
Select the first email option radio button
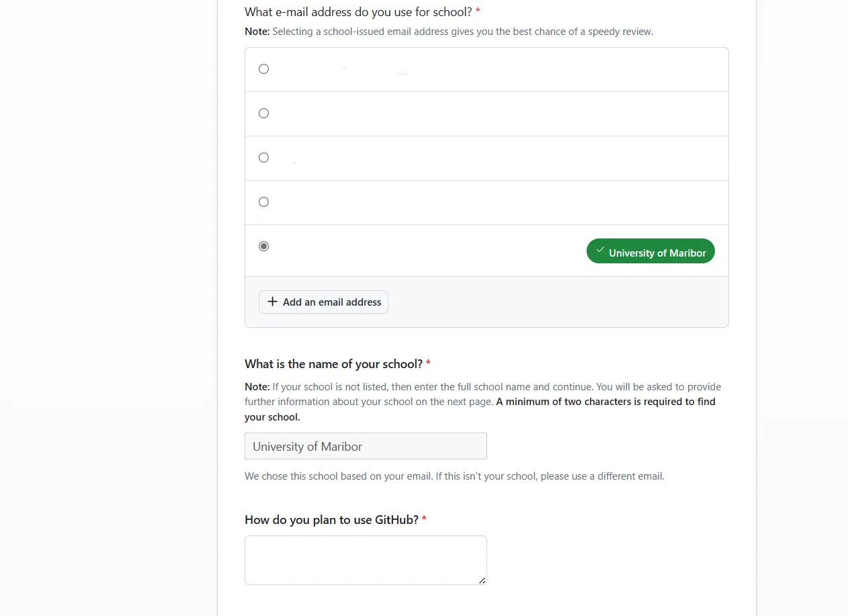(x=263, y=69)
